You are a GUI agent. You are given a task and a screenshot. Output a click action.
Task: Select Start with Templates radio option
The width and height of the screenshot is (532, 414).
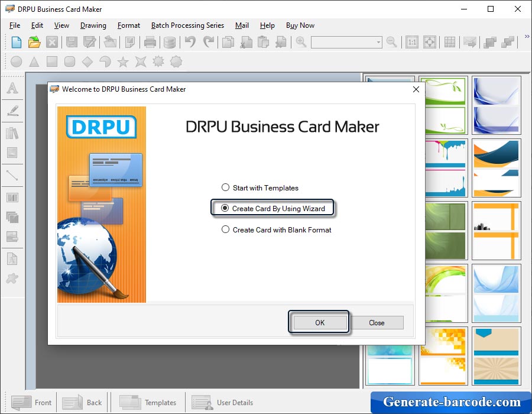[x=260, y=187]
